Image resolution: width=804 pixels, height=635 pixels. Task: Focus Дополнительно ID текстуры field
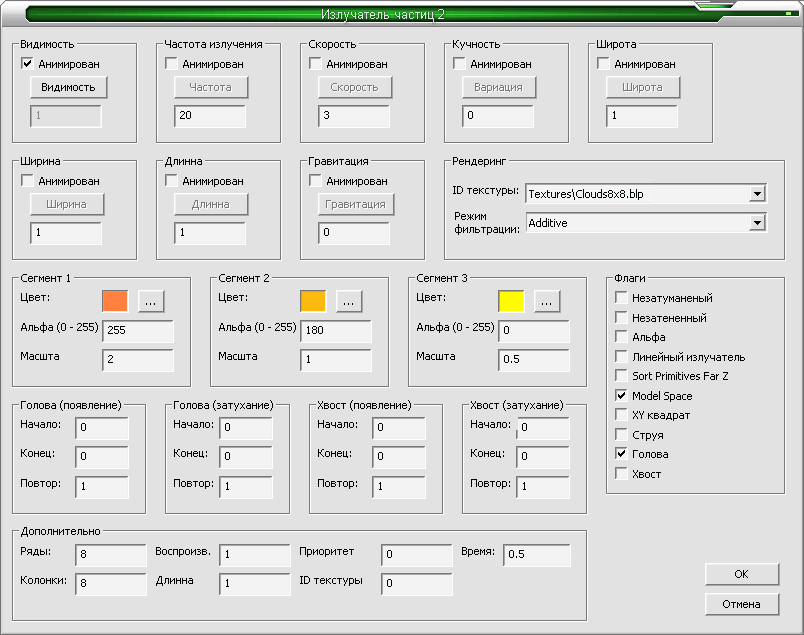coord(417,584)
